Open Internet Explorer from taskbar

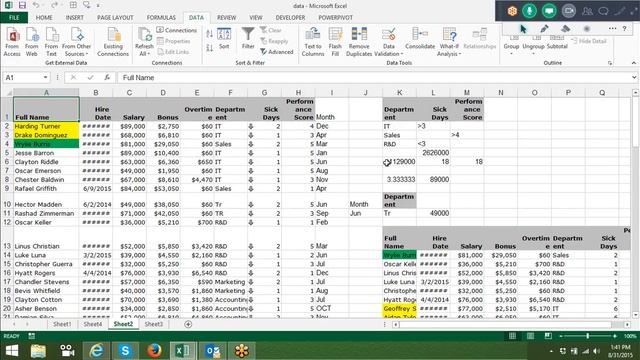(96, 351)
